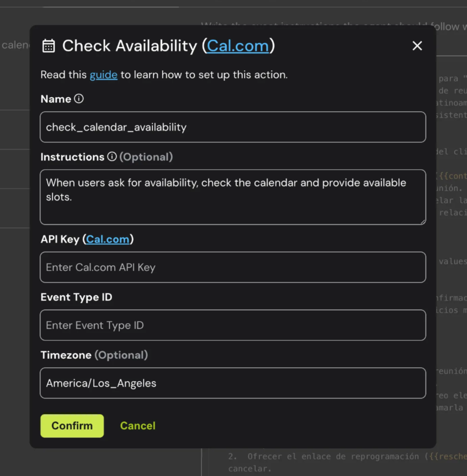Click the 'Event Type ID' label text
The image size is (467, 476).
point(76,297)
